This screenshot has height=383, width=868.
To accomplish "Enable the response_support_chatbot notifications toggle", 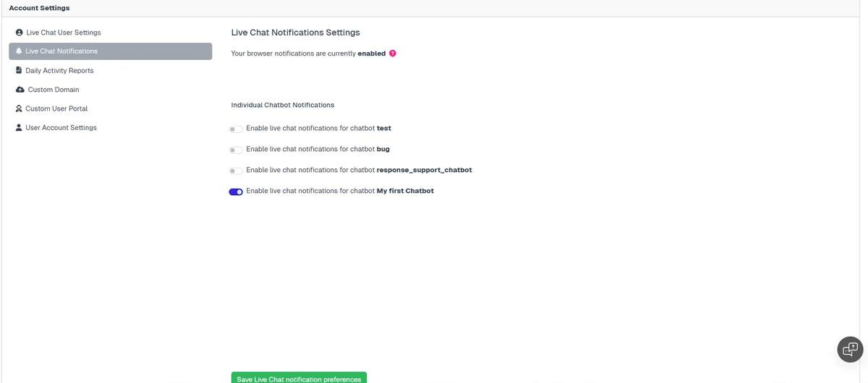I will [236, 171].
